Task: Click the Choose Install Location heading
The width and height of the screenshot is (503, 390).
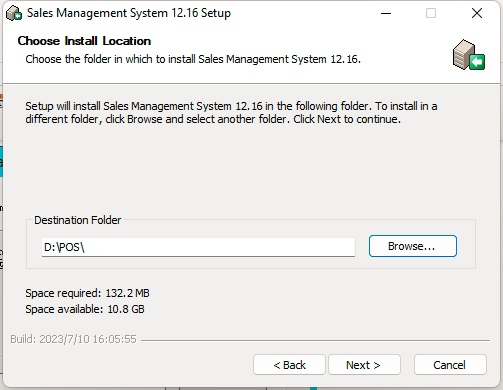Action: (x=84, y=41)
